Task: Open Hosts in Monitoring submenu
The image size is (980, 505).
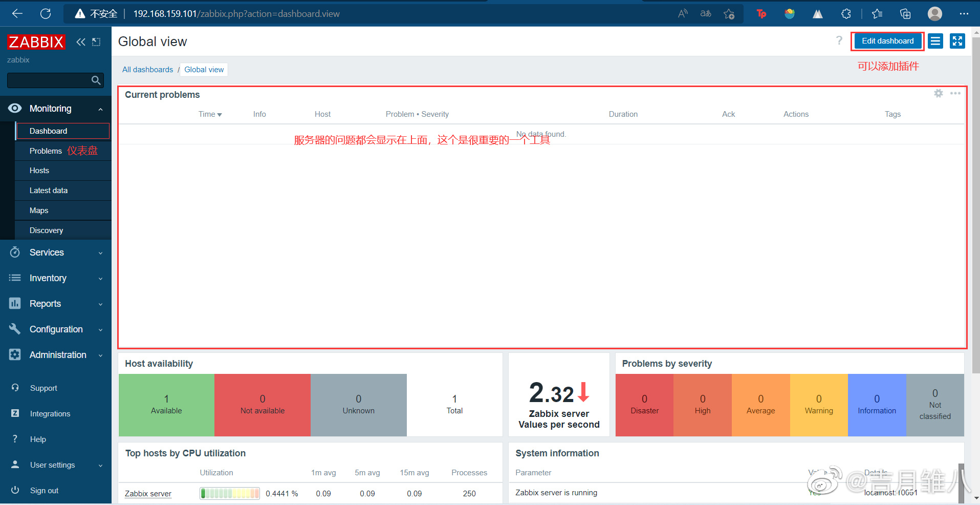Action: [x=63, y=171]
